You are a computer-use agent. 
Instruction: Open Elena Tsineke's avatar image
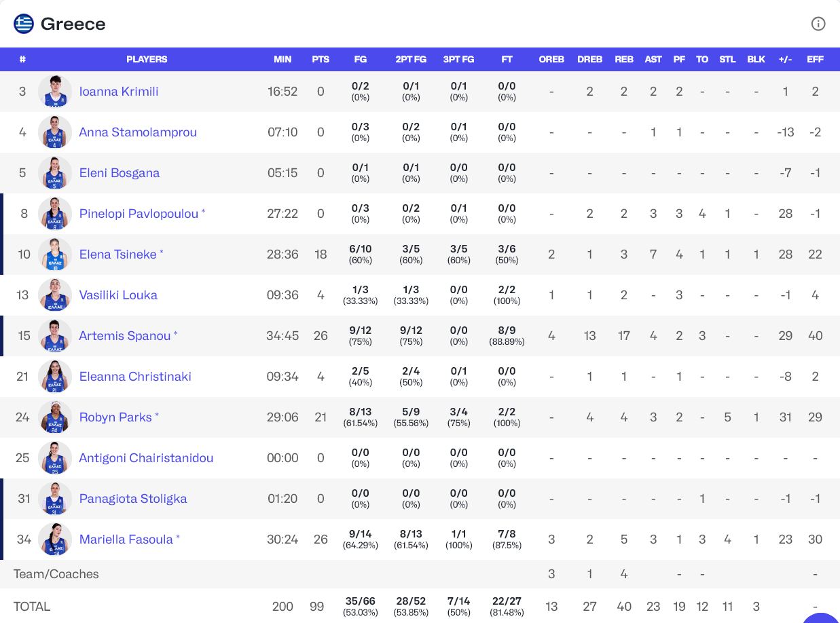pyautogui.click(x=54, y=254)
